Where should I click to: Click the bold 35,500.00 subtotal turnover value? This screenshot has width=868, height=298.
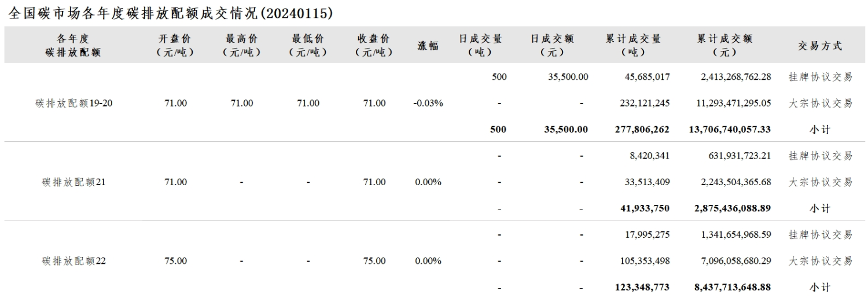click(567, 130)
